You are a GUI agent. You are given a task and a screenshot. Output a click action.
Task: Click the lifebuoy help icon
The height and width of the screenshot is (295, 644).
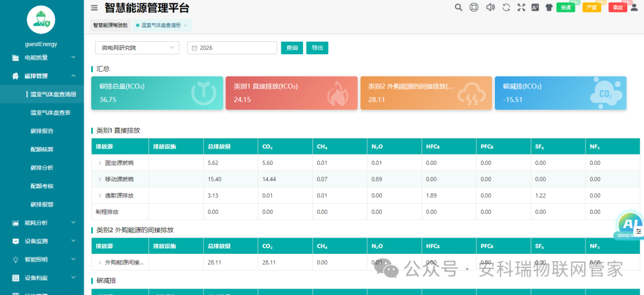click(474, 7)
